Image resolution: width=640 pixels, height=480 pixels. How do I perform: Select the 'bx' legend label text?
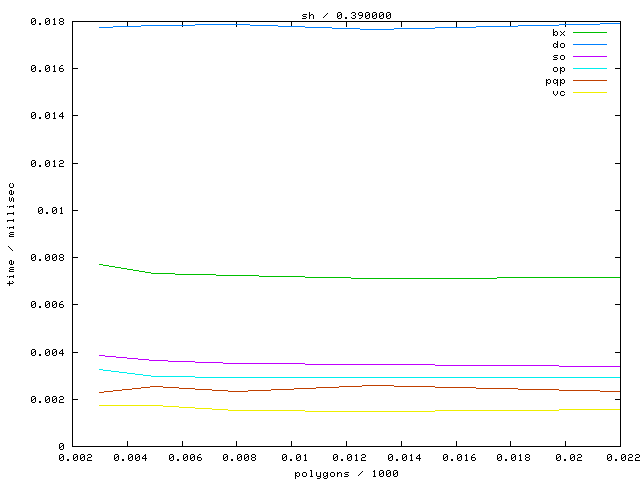558,33
